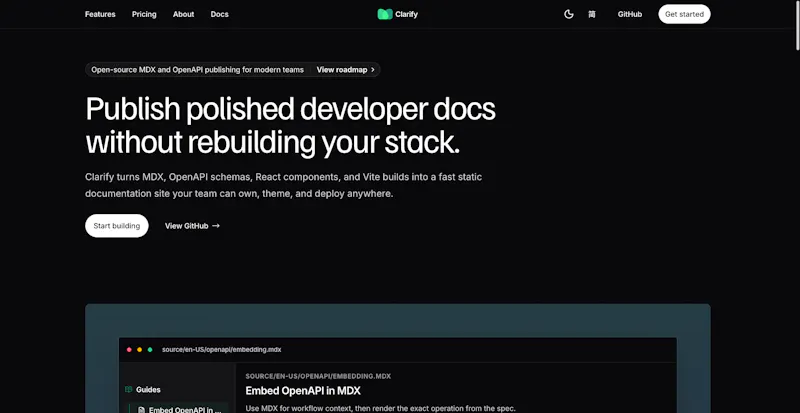Click the Start building button

117,226
